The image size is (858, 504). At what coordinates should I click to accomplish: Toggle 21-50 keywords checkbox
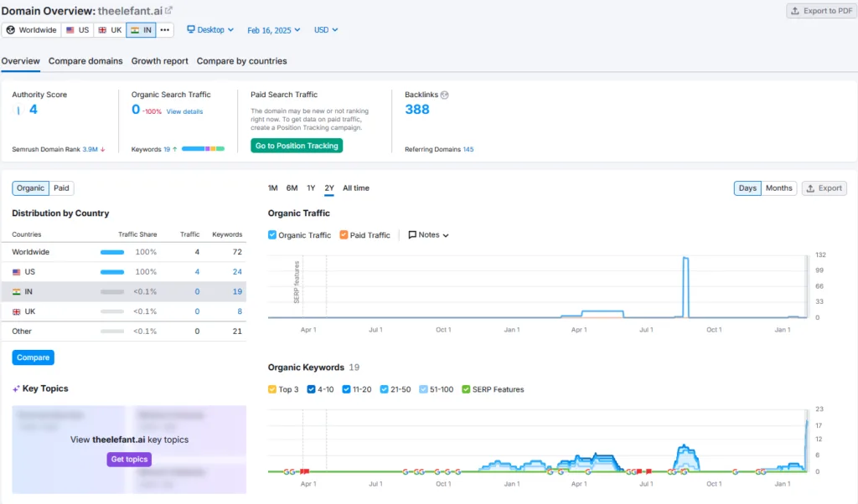click(x=384, y=389)
